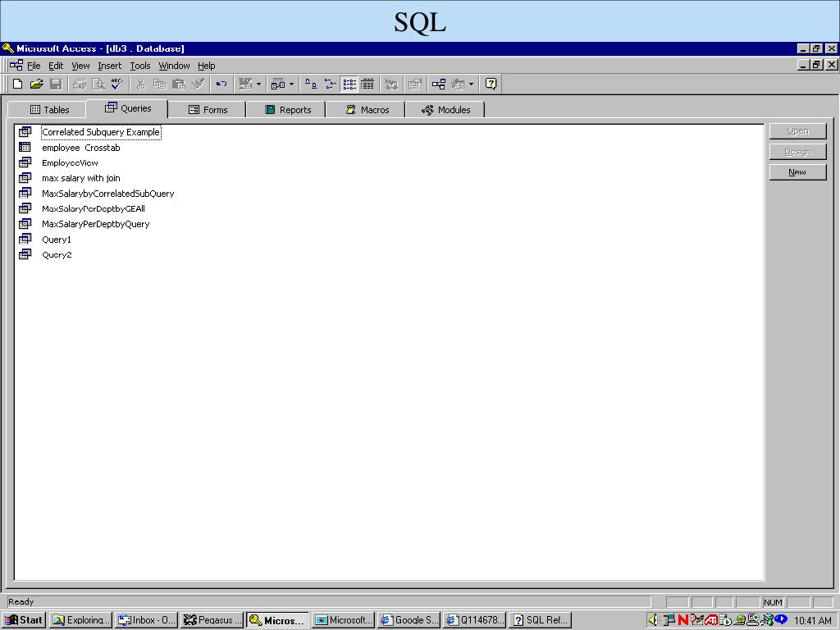Viewport: 840px width, 630px height.
Task: Click the volume speaker tray icon
Action: click(653, 620)
